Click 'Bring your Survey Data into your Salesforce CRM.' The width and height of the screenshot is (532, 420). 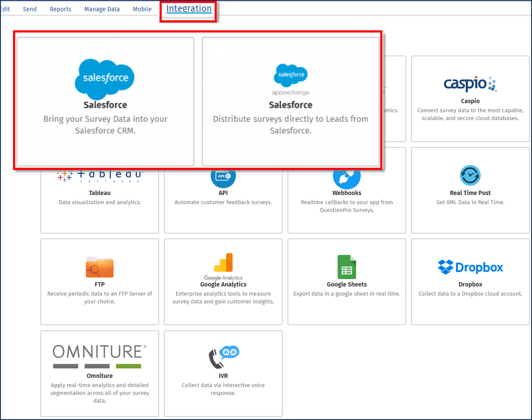105,124
